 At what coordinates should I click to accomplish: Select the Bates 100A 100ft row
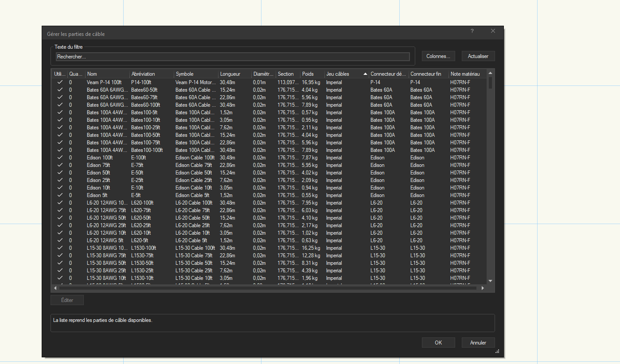click(x=107, y=150)
